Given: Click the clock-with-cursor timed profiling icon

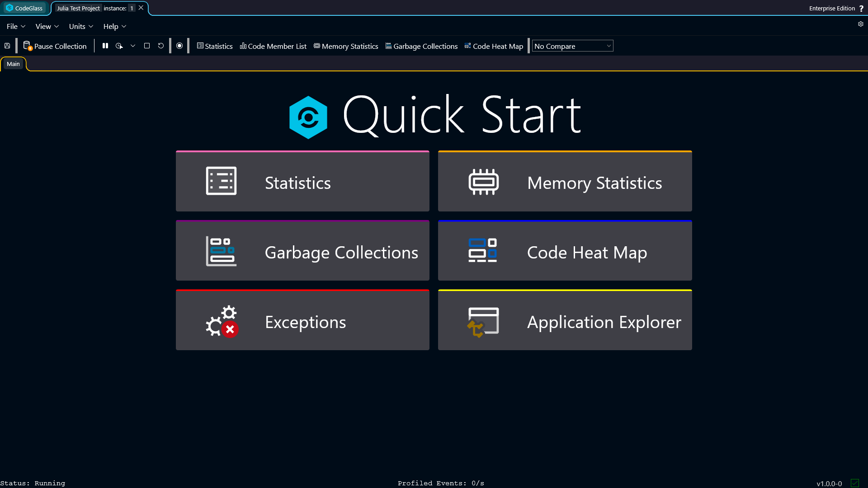Looking at the screenshot, I should click(x=119, y=46).
